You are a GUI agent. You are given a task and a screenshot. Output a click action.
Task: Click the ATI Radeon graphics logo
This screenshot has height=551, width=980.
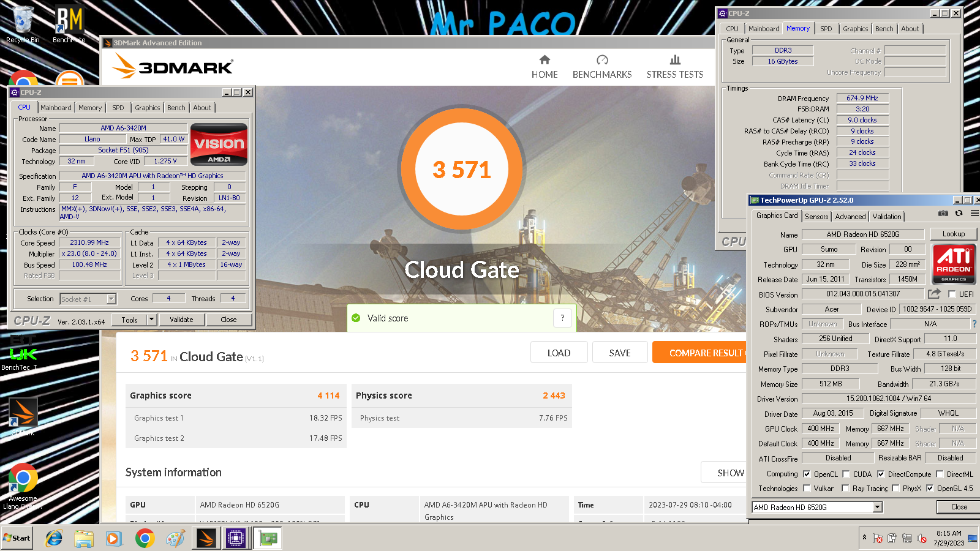pos(954,264)
